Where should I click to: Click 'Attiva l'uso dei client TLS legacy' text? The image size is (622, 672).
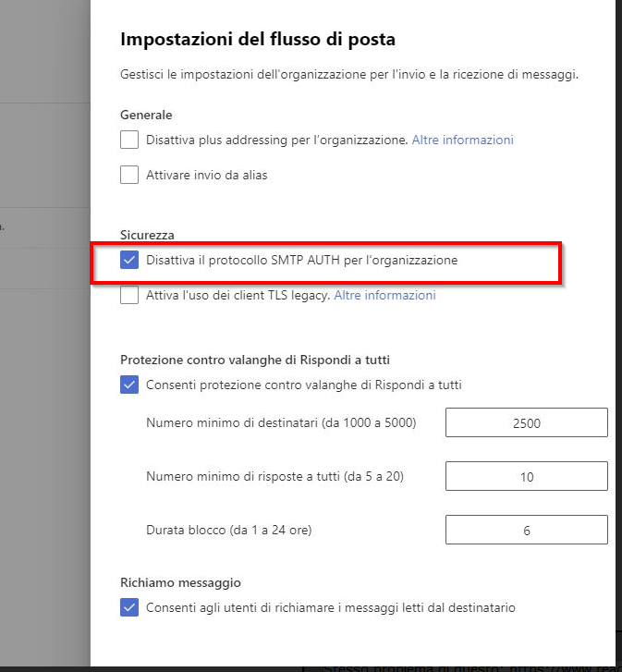click(238, 295)
